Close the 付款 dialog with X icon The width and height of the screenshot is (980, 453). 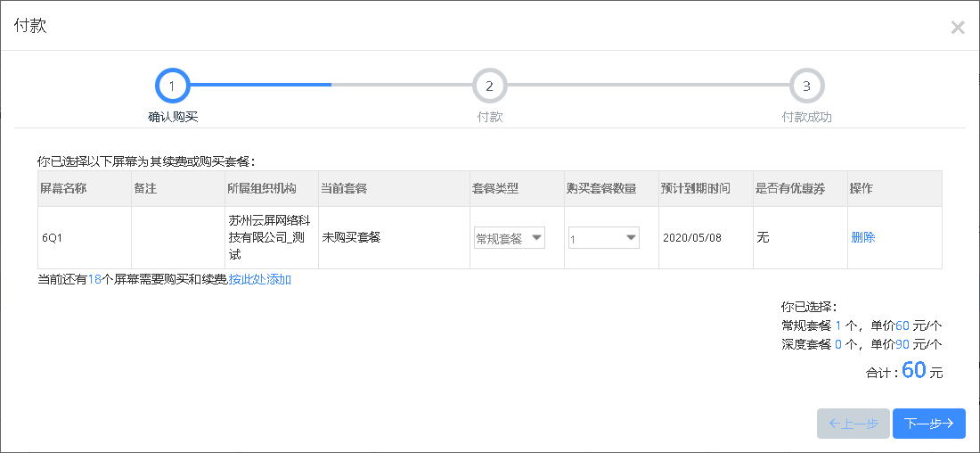(958, 28)
